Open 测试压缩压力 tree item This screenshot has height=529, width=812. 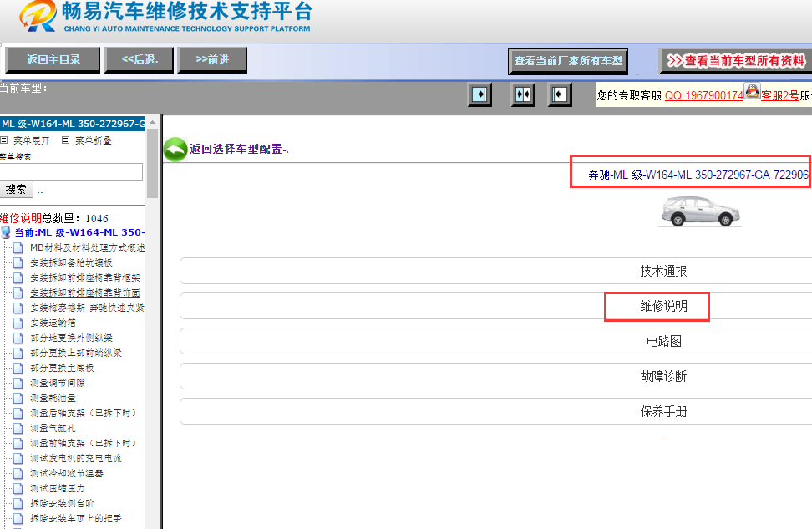tap(58, 488)
